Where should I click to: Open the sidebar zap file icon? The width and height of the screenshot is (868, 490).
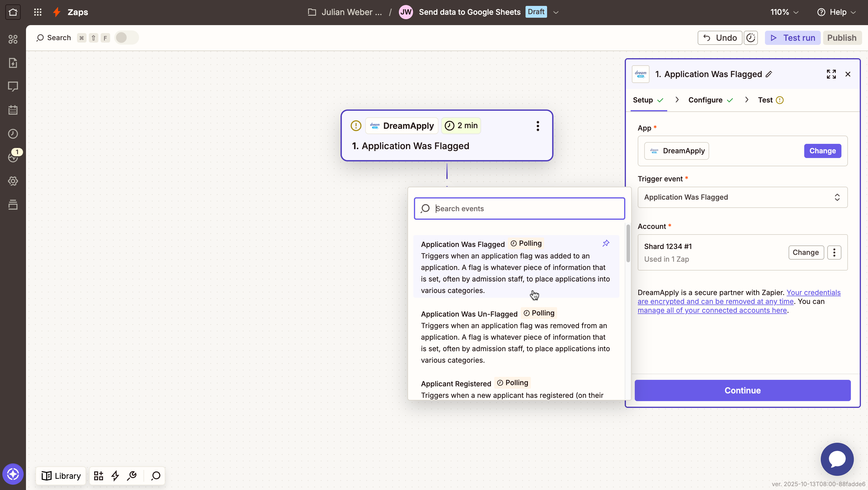tap(13, 63)
